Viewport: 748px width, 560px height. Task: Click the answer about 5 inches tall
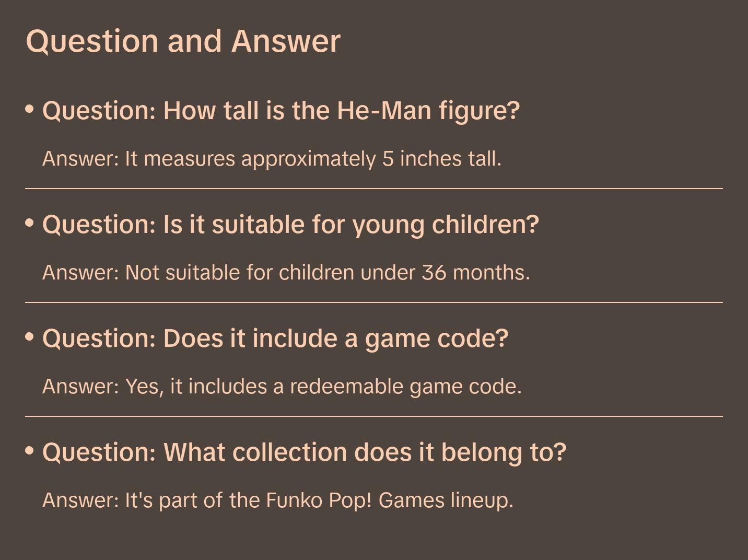click(x=272, y=159)
